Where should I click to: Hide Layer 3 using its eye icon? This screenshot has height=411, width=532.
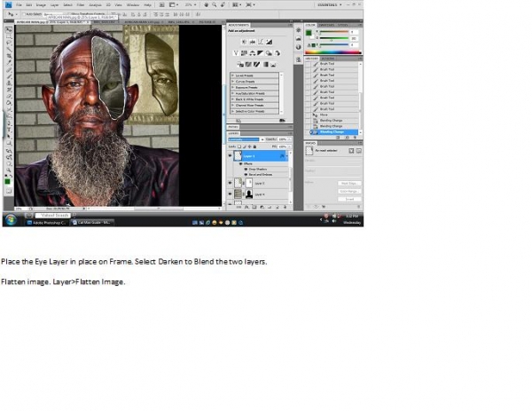click(230, 183)
